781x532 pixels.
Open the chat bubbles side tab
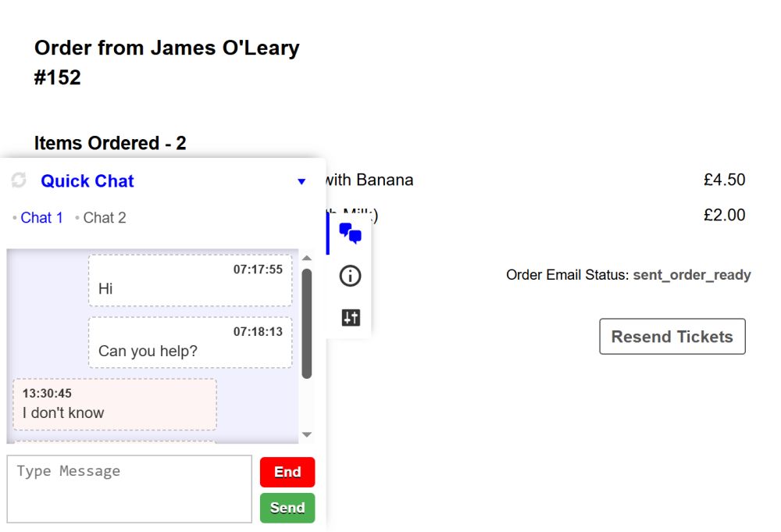tap(350, 233)
